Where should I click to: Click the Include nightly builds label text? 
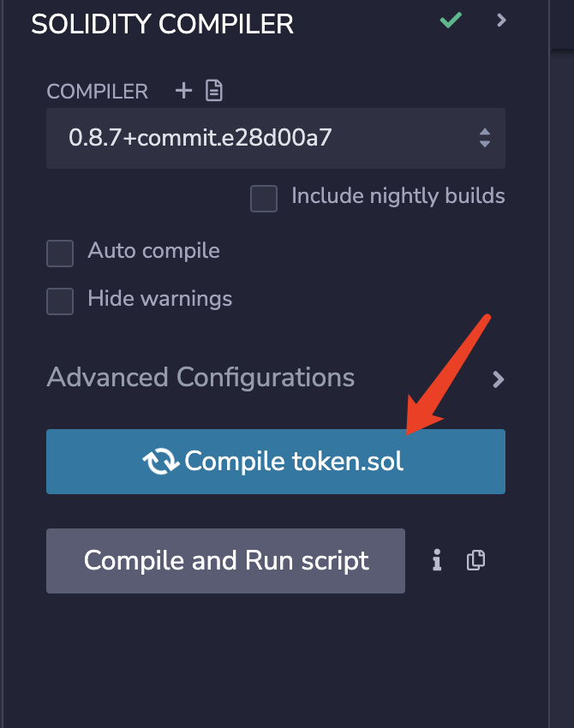(398, 196)
